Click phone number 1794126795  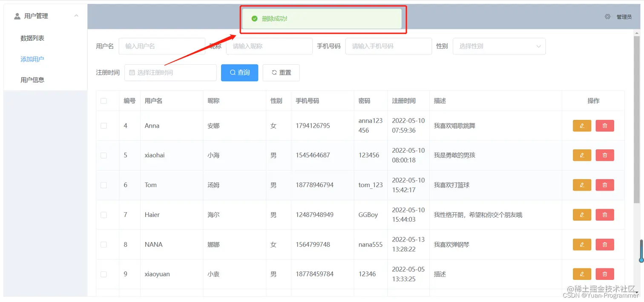[313, 125]
